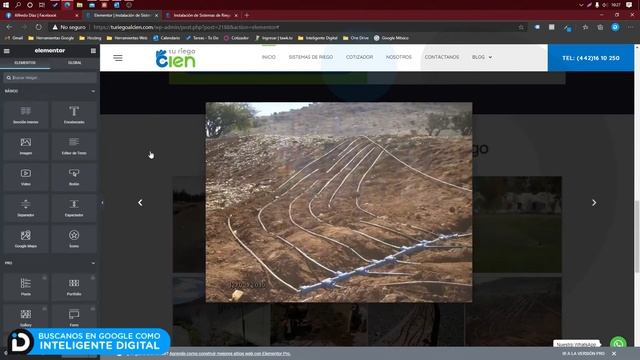Open the CONTACTANOS menu item

pyautogui.click(x=442, y=57)
